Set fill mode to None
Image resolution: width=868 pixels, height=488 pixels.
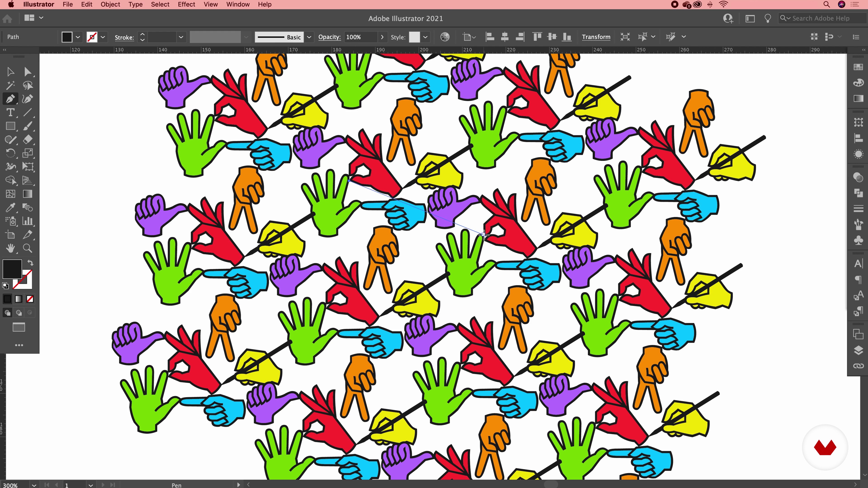[x=30, y=299]
